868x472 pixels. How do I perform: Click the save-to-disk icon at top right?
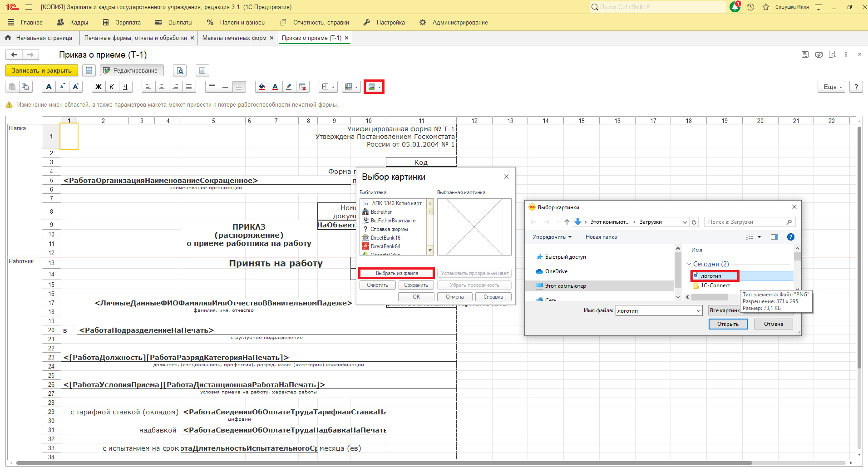click(805, 54)
